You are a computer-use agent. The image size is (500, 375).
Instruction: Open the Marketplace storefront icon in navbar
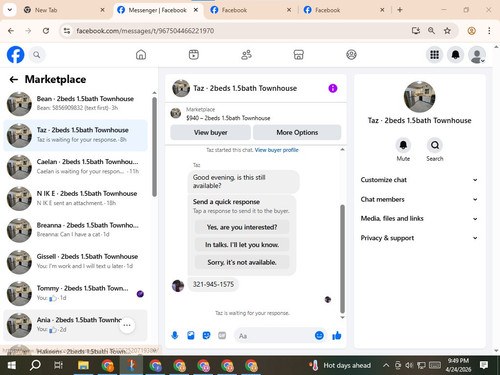pos(299,55)
